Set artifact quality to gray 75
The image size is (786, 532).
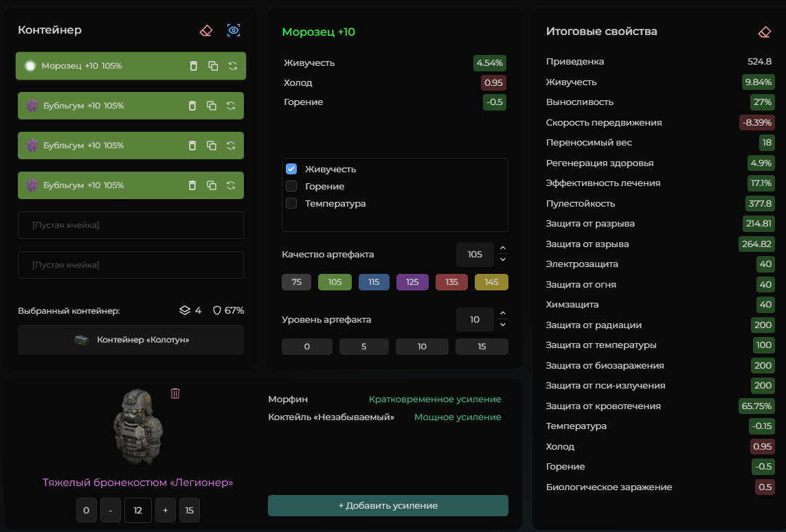point(296,282)
